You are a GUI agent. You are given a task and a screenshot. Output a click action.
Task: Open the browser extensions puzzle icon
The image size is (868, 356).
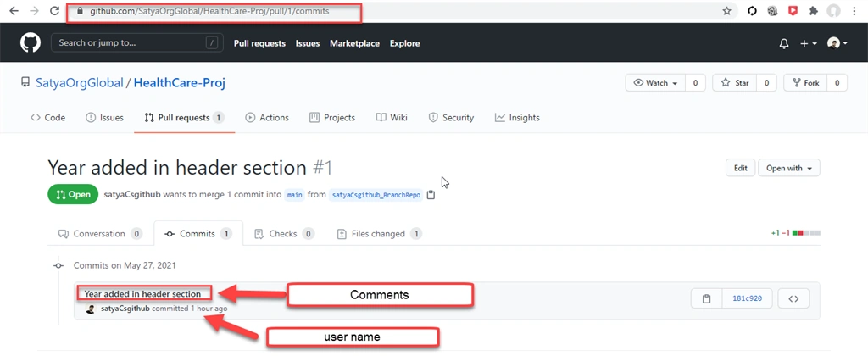[x=813, y=11]
